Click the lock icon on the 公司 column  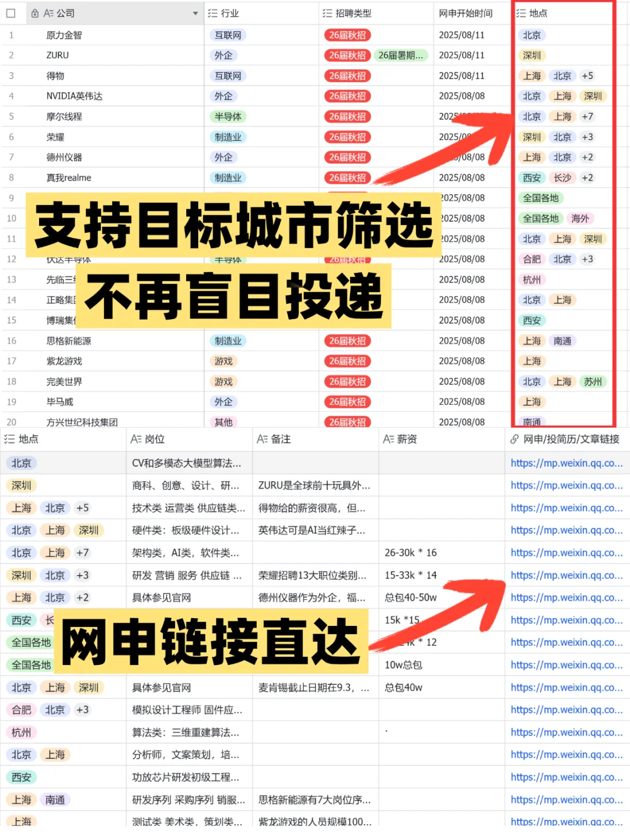coord(35,13)
